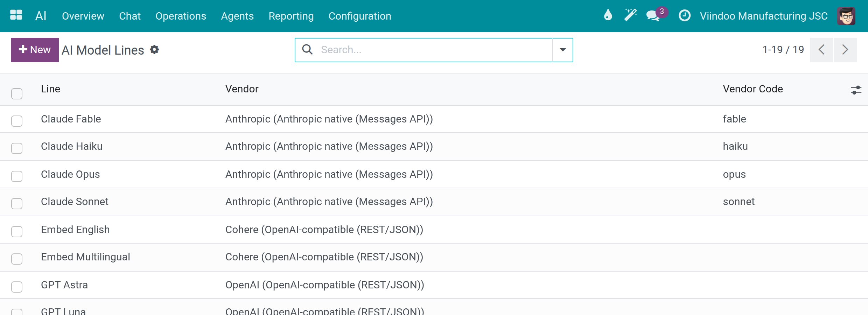The image size is (868, 315).
Task: Open the Claude Sonnet line record
Action: point(75,202)
